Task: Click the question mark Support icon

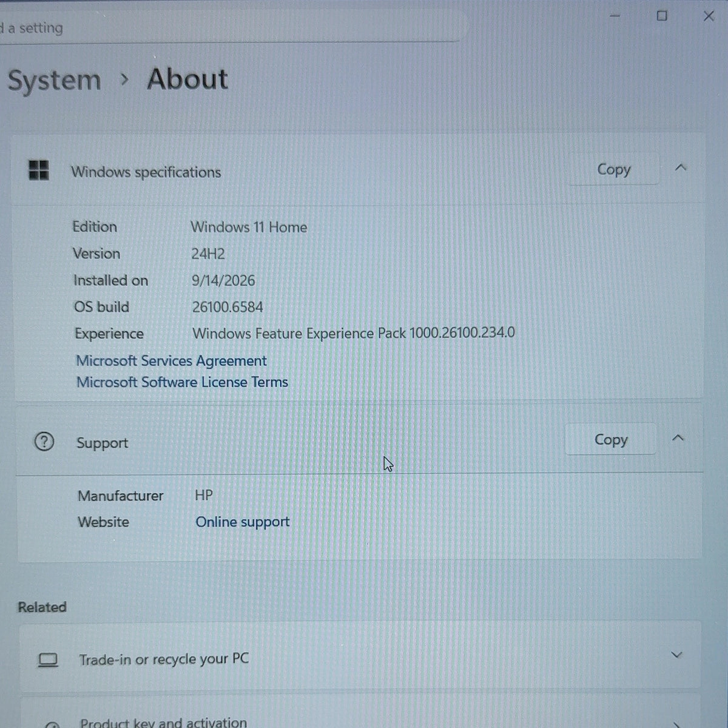Action: click(x=44, y=442)
